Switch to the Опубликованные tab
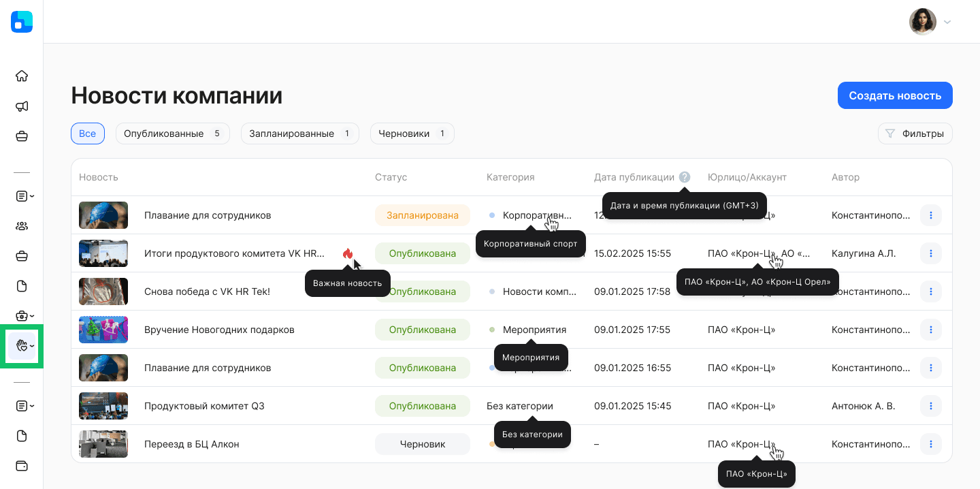The height and width of the screenshot is (489, 980). (172, 133)
